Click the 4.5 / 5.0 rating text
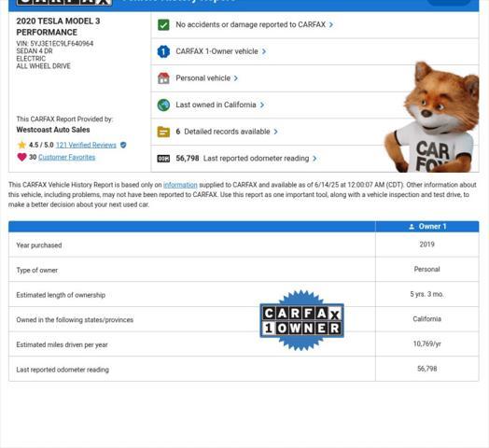The width and height of the screenshot is (489, 448). point(41,145)
